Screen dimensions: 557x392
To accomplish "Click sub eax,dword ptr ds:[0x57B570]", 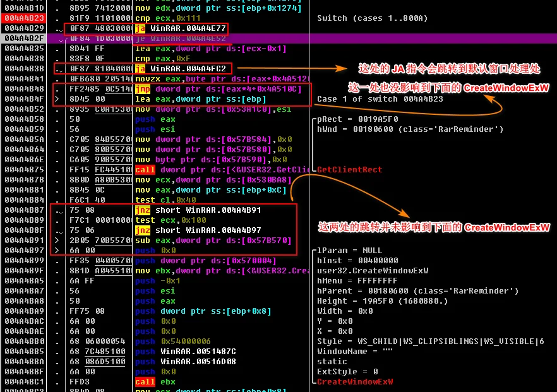I will point(213,241).
